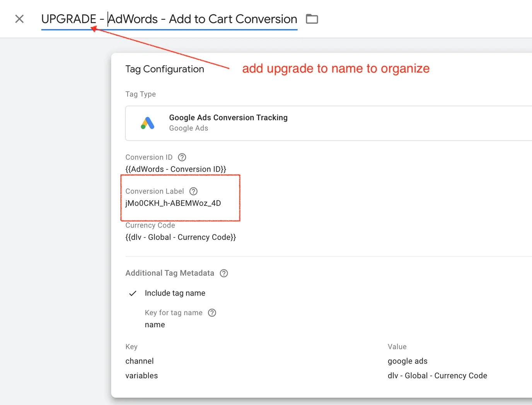Screen dimensions: 532x405
Task: Click the {{AdWords - Conversion ID}} value
Action: [176, 169]
